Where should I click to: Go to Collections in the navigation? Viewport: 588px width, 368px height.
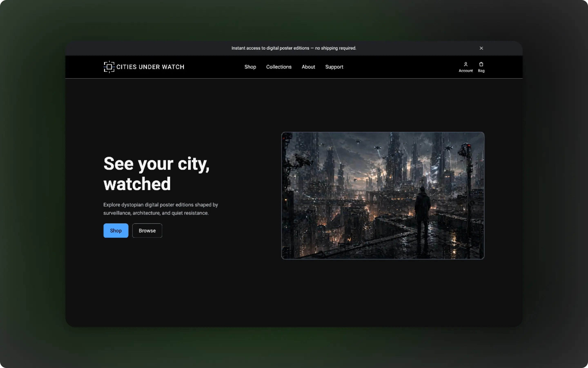(279, 67)
